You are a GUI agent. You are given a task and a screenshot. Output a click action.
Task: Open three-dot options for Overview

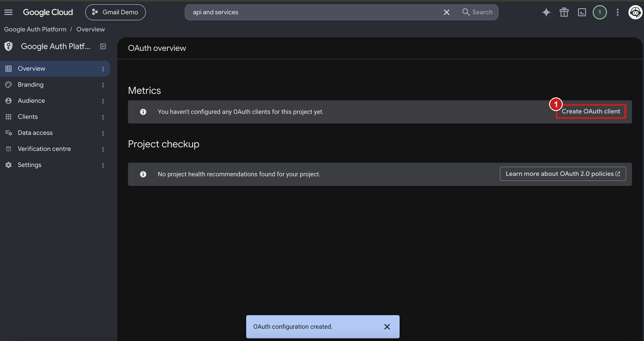[103, 69]
